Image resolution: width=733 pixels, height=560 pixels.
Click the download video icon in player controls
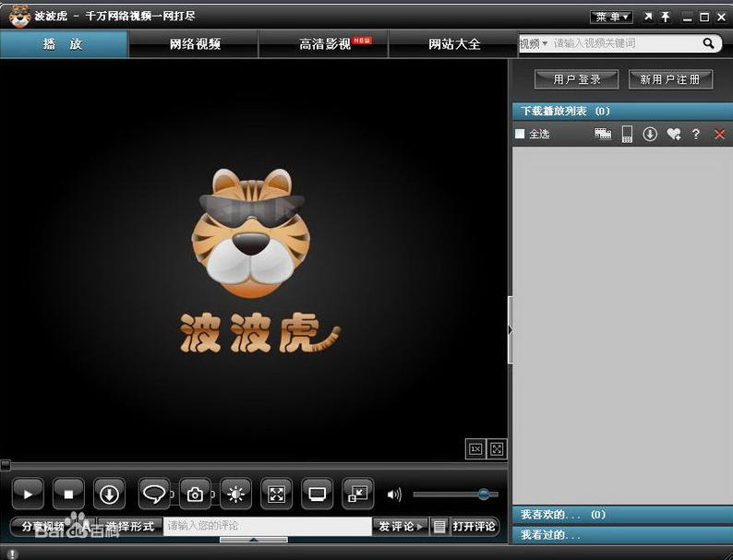click(x=109, y=494)
